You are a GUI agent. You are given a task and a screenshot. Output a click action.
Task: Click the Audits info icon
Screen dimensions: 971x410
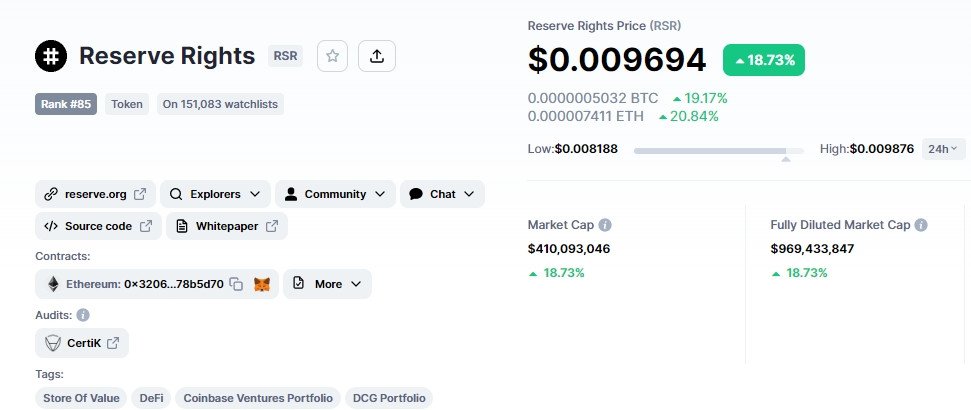point(83,315)
